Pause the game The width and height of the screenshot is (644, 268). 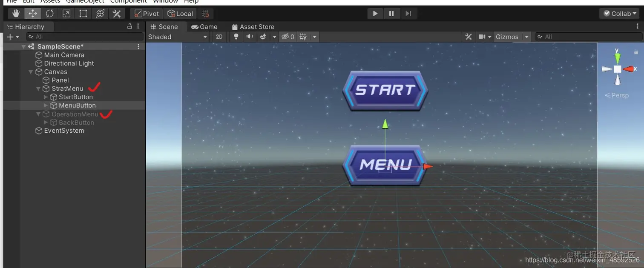(391, 14)
